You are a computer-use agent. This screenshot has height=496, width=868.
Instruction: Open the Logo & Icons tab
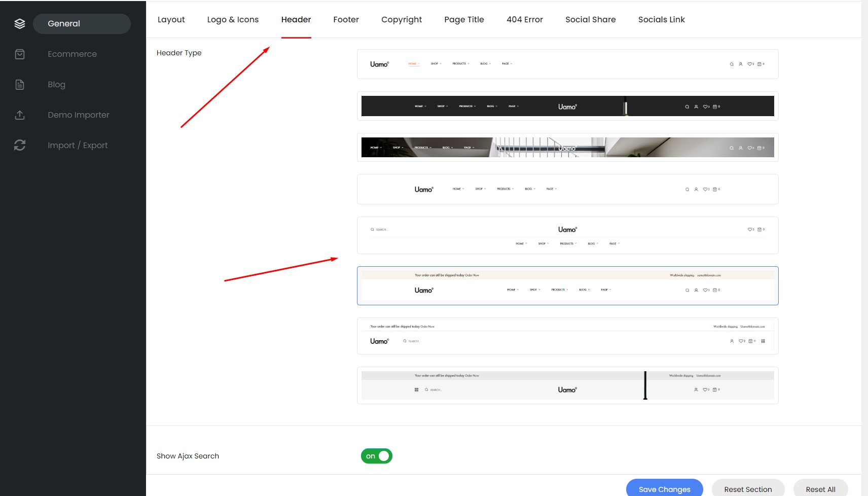(233, 20)
